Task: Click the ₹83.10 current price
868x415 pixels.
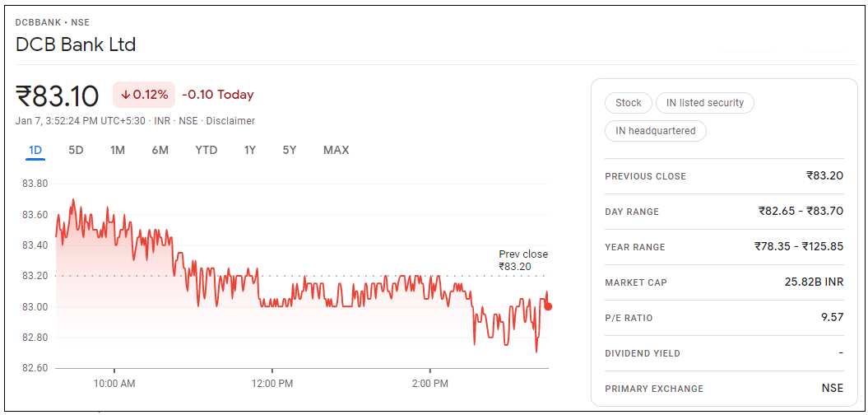Action: point(58,96)
